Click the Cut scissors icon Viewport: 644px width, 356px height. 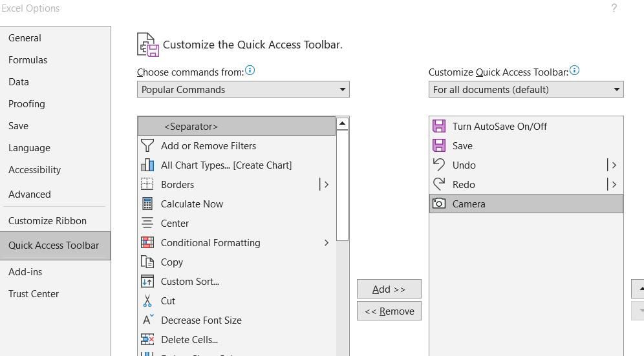147,301
